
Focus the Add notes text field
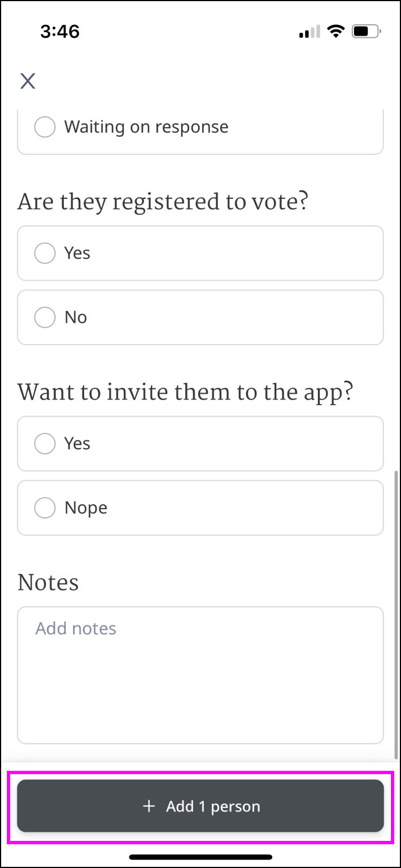tap(200, 675)
